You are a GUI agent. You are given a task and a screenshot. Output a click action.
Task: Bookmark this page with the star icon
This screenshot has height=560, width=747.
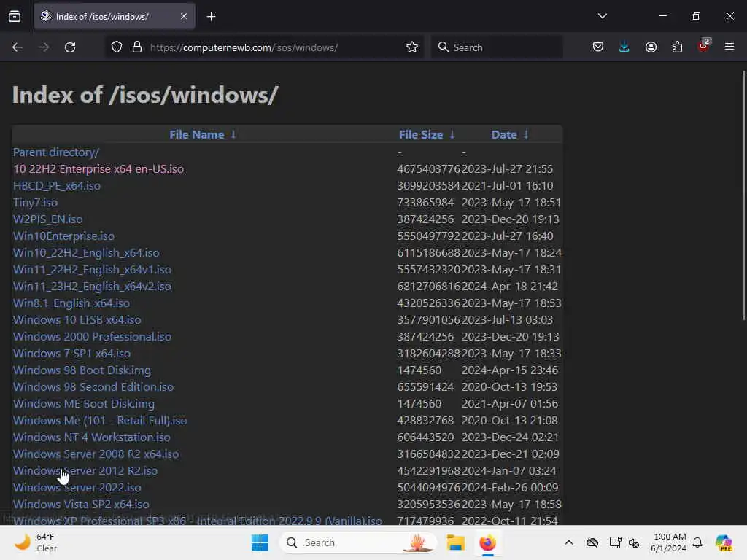point(412,47)
